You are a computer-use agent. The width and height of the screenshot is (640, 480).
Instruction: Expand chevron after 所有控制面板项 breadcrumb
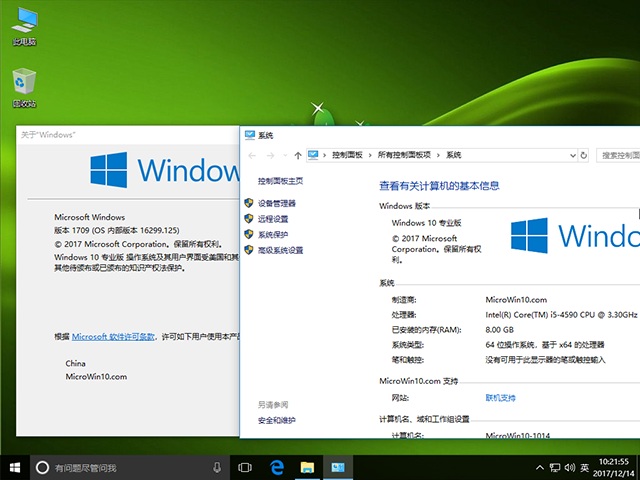tap(438, 156)
